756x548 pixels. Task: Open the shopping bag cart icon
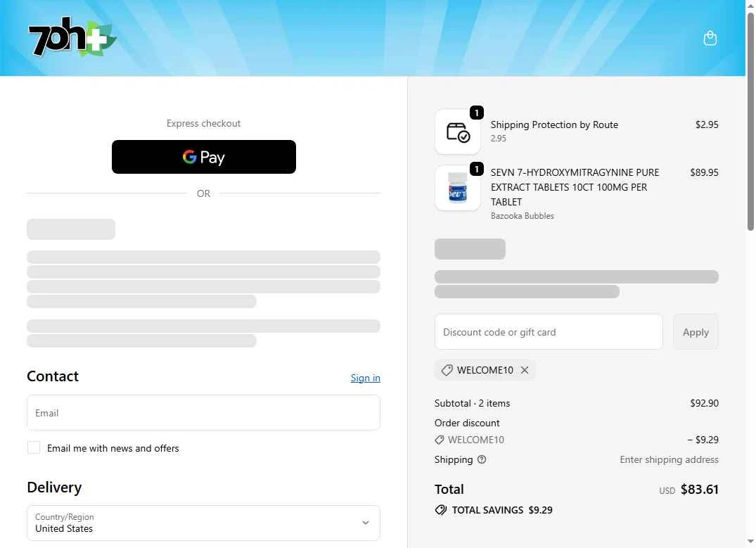[x=710, y=38]
